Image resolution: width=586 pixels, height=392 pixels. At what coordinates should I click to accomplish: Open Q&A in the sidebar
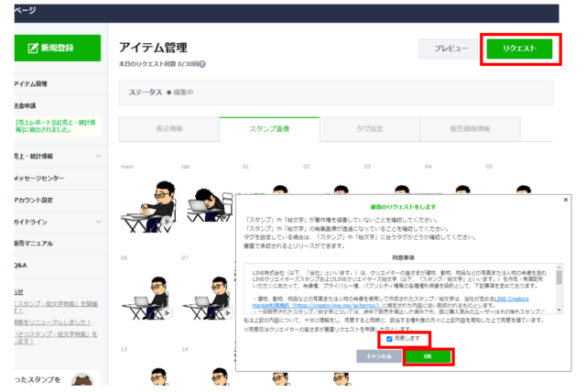(20, 266)
